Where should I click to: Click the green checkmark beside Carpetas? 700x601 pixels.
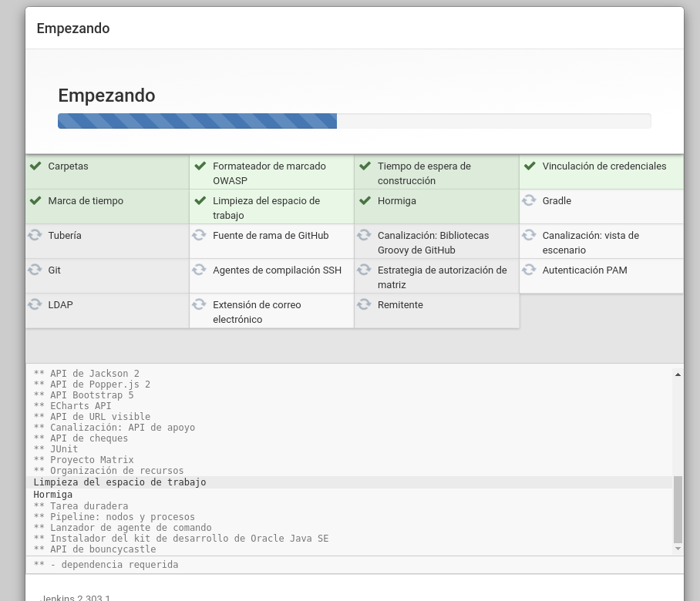coord(35,166)
